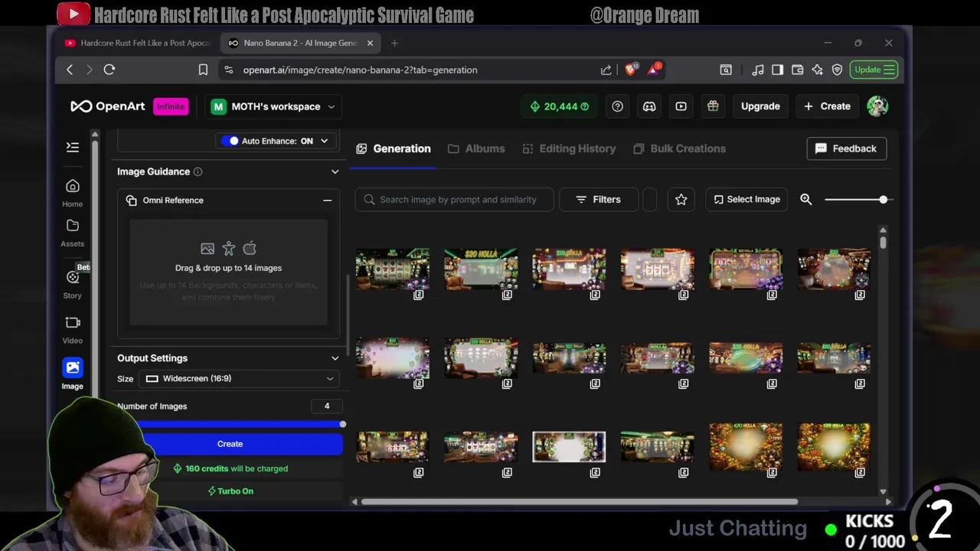This screenshot has height=551, width=980.
Task: Click the Feedback button
Action: click(847, 148)
